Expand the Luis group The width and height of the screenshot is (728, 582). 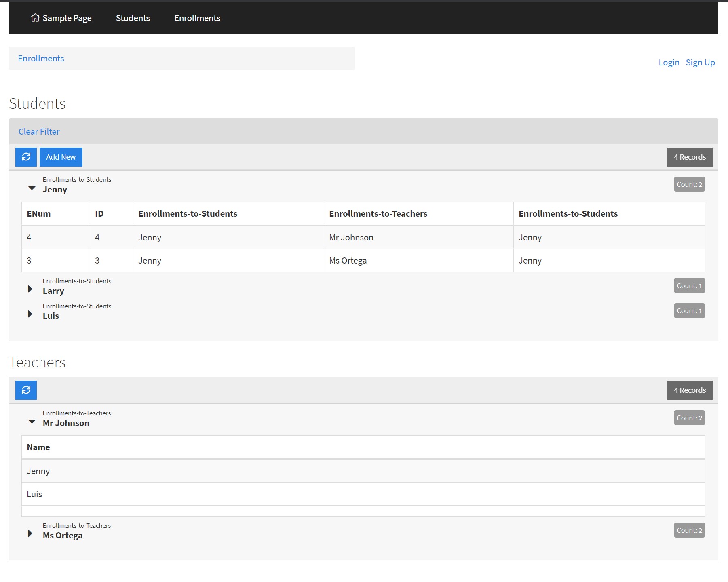pos(30,314)
